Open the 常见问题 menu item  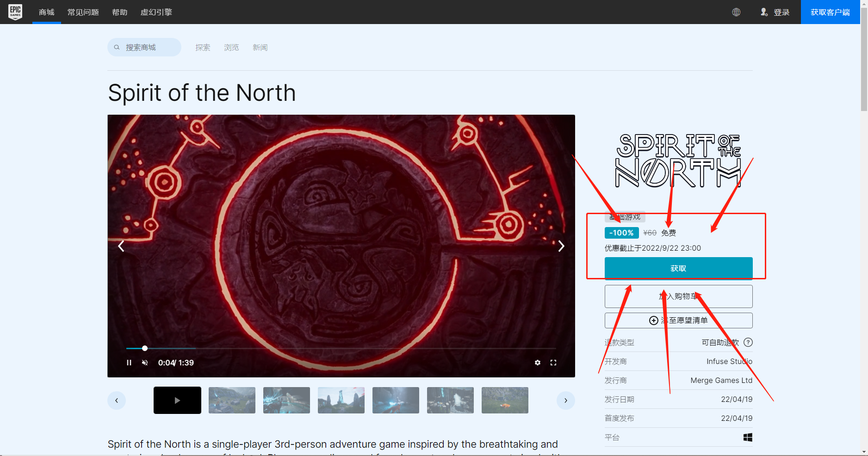pyautogui.click(x=83, y=12)
